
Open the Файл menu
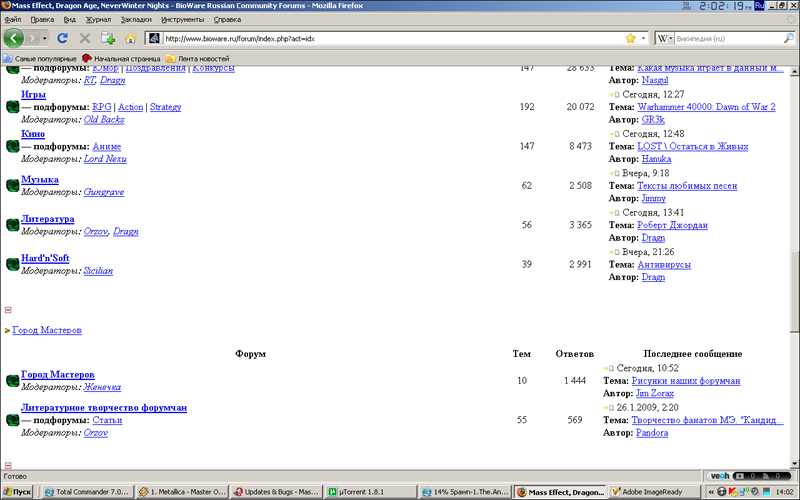click(13, 19)
